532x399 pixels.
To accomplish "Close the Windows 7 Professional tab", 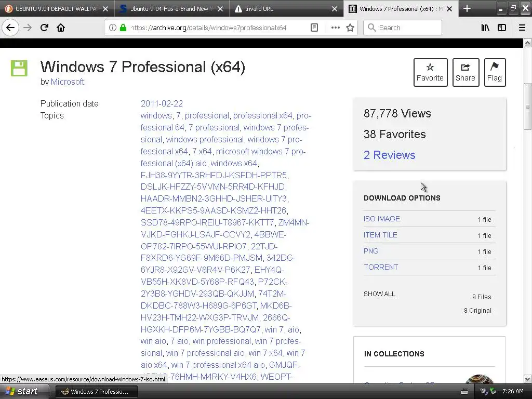I will point(449,9).
